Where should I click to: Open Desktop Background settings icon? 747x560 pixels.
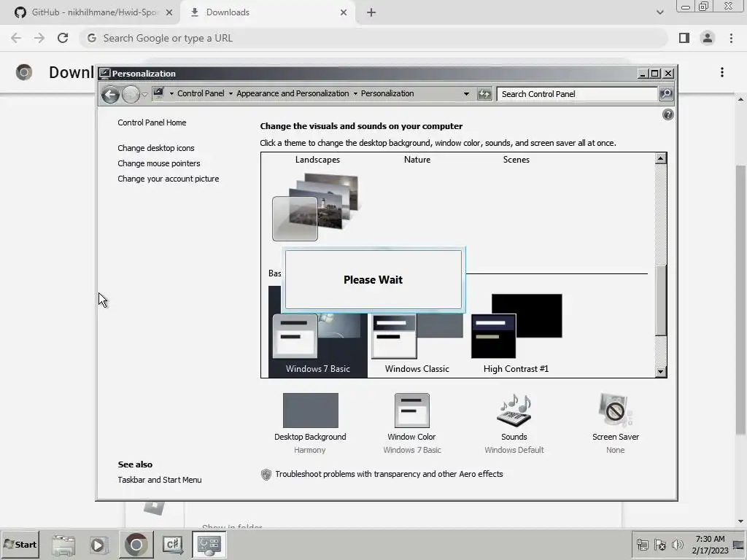point(310,410)
